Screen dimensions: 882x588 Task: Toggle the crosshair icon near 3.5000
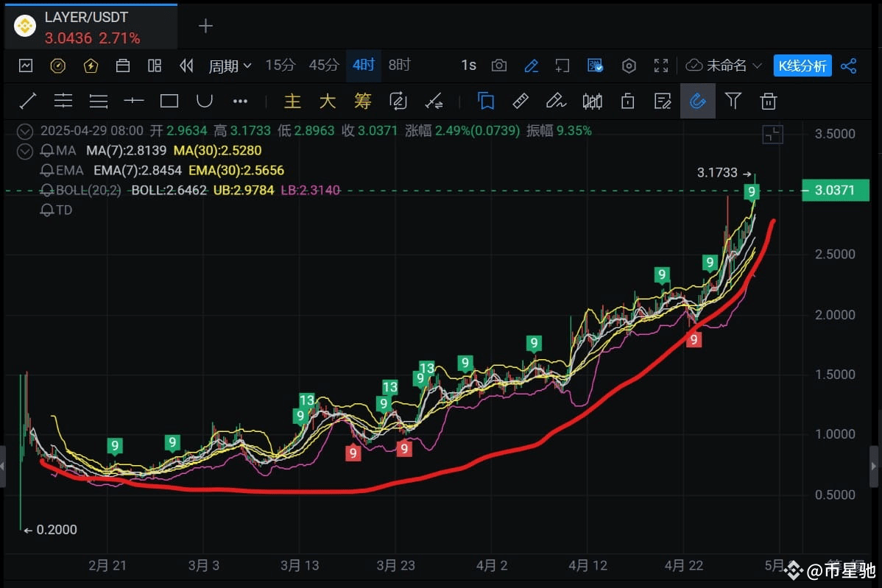(x=773, y=135)
